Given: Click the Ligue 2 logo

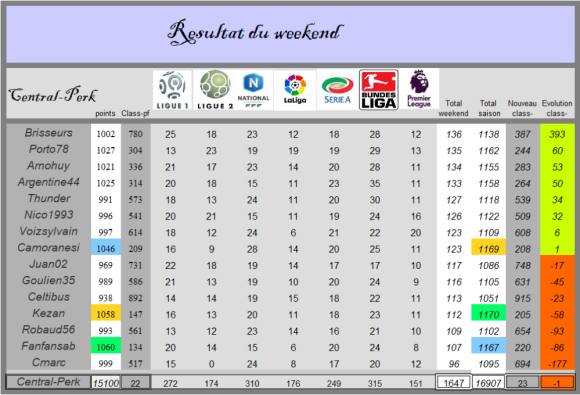Looking at the screenshot, I should 215,90.
